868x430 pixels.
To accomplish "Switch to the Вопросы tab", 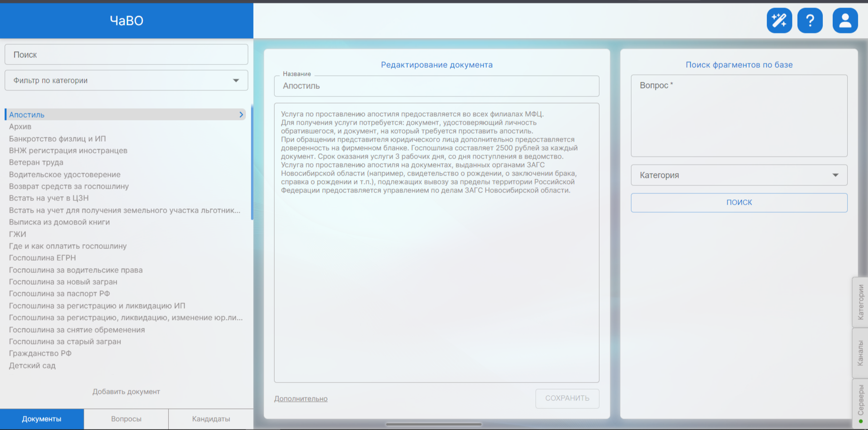I will click(126, 419).
